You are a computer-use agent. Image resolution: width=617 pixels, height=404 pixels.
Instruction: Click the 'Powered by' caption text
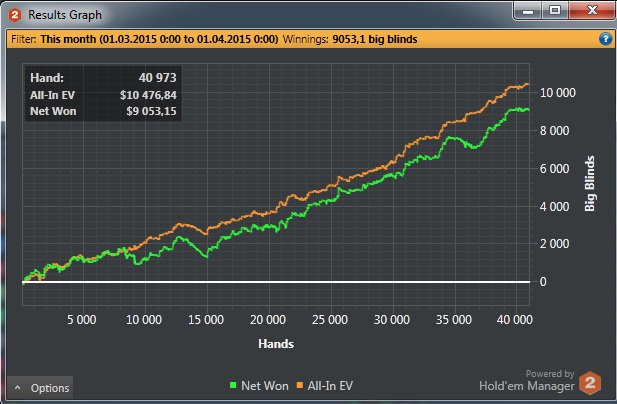pos(550,374)
